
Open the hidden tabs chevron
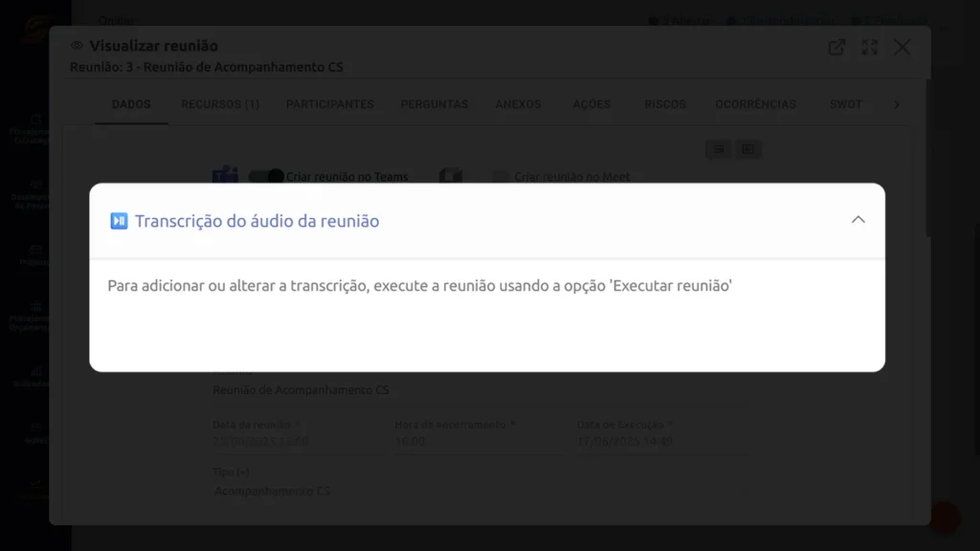click(898, 104)
